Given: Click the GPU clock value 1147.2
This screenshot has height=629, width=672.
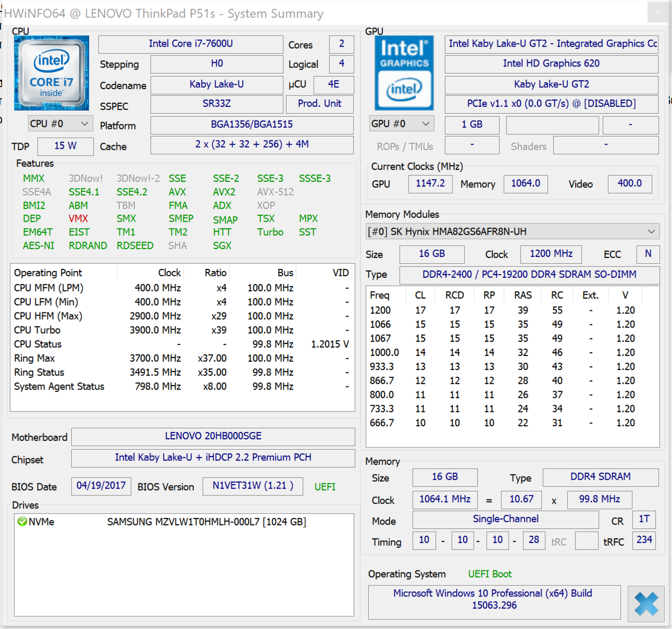Looking at the screenshot, I should pos(430,184).
